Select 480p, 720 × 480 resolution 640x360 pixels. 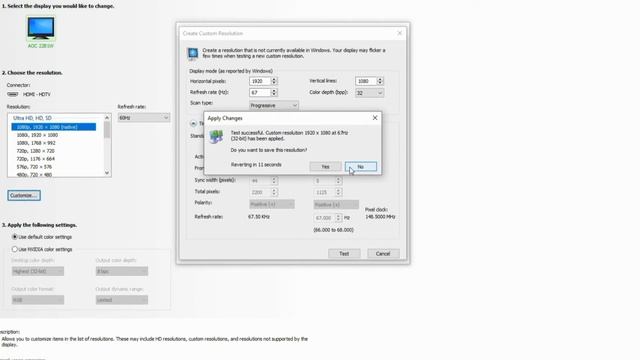pyautogui.click(x=34, y=175)
